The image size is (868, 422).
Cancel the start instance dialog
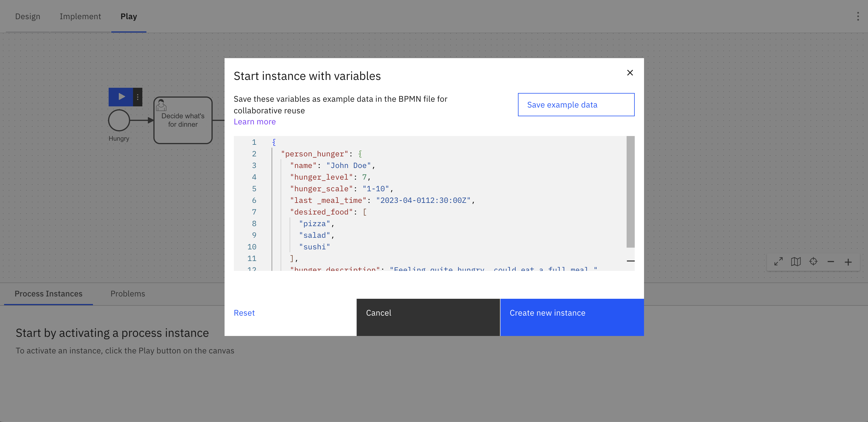point(379,313)
